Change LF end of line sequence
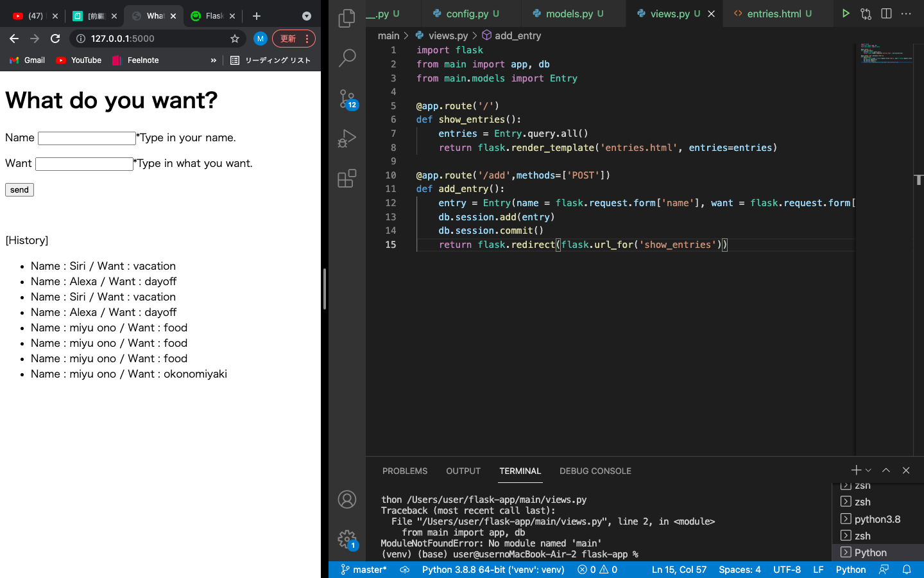Viewport: 924px width, 578px height. pyautogui.click(x=818, y=570)
